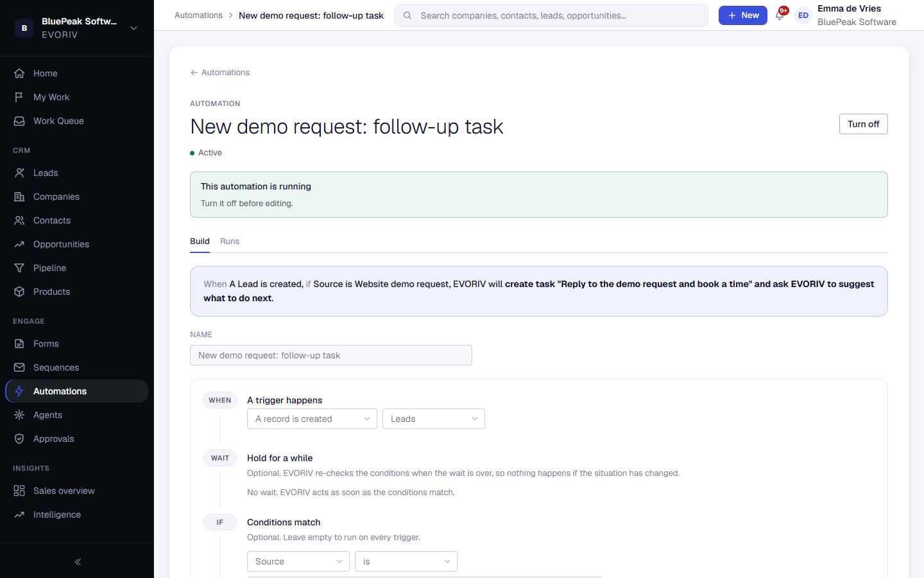
Task: Click the My Work flag icon
Action: pos(19,97)
